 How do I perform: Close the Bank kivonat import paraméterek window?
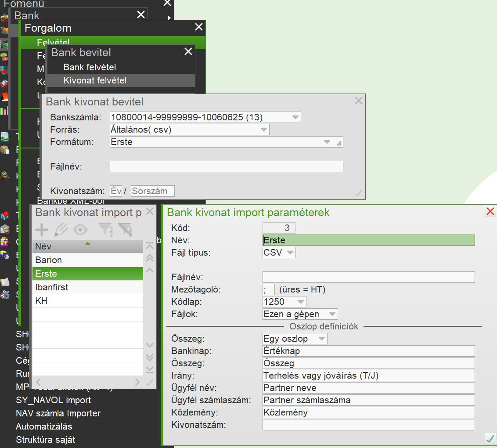pyautogui.click(x=490, y=211)
